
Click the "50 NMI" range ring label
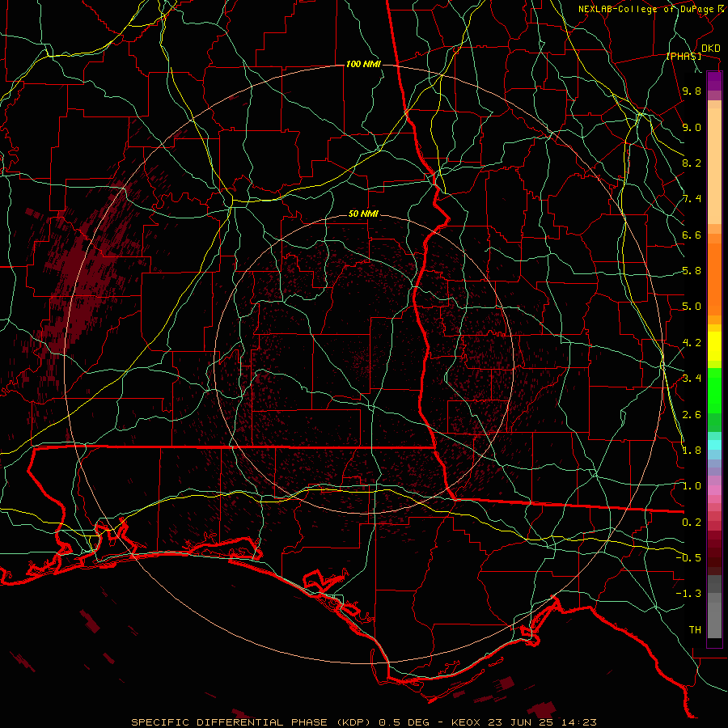(363, 214)
